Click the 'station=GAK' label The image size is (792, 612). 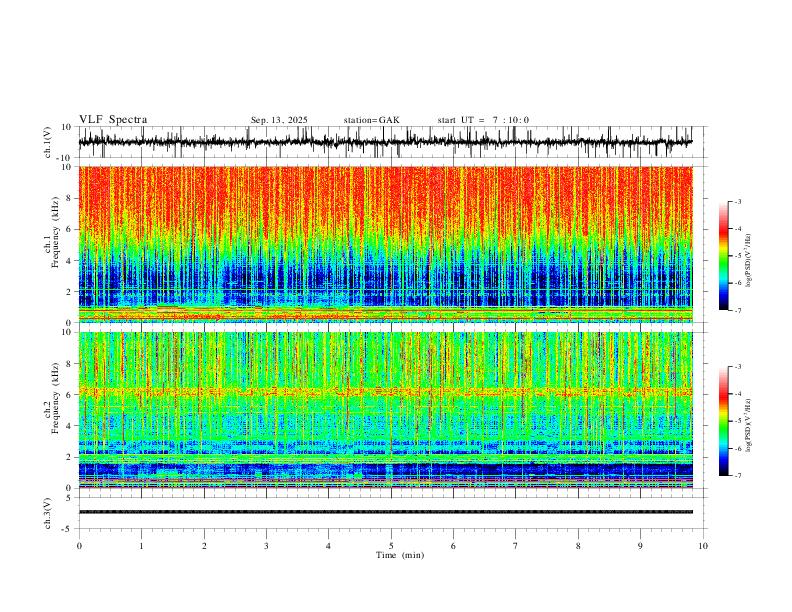coord(371,120)
